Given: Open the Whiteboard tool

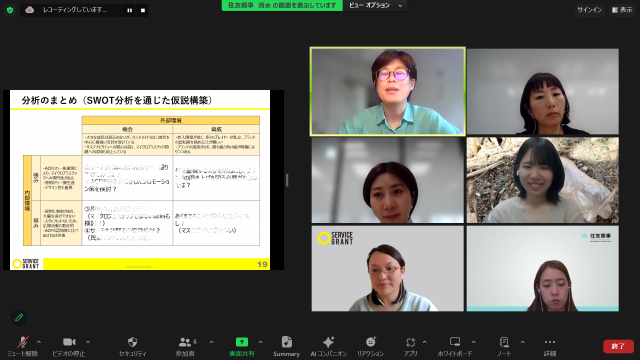Looking at the screenshot, I should pyautogui.click(x=455, y=342).
